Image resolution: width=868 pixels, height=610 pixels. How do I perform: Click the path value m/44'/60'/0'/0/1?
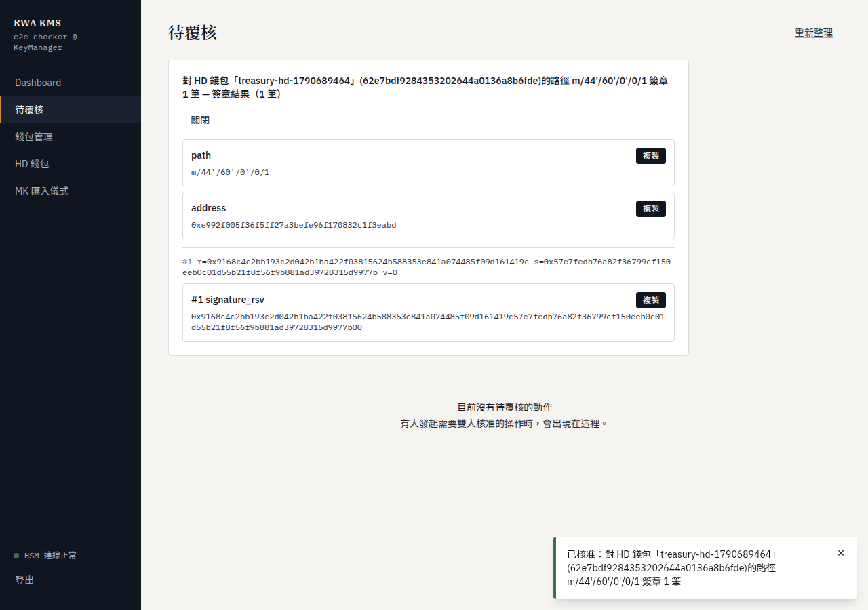click(231, 172)
